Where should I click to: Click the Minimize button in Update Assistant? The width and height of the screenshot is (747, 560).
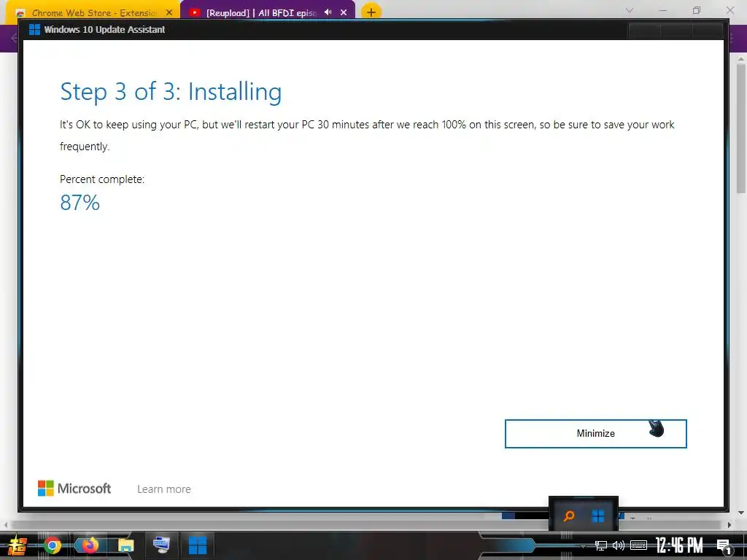(595, 433)
